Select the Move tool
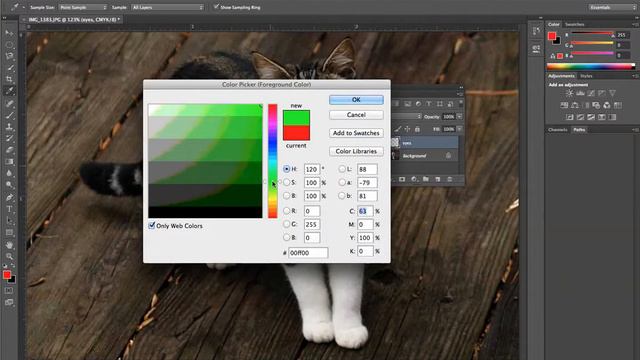The image size is (640, 360). pyautogui.click(x=9, y=33)
